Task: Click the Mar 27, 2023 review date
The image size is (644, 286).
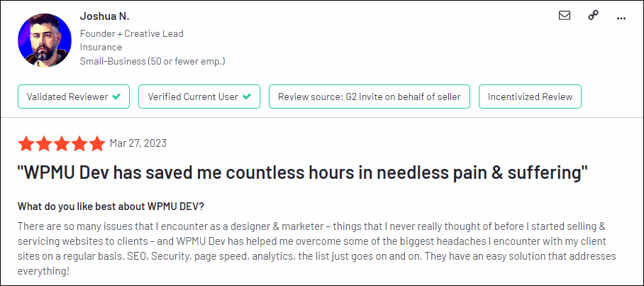Action: 138,143
